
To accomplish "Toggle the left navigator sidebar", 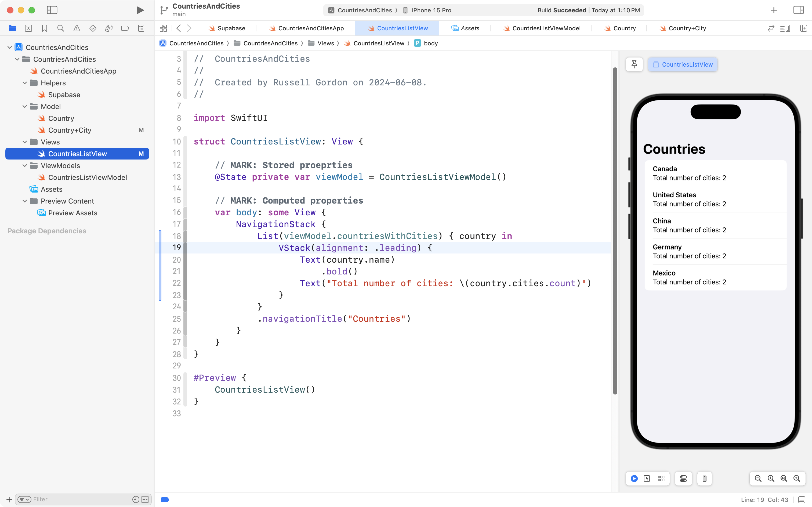I will [x=52, y=10].
